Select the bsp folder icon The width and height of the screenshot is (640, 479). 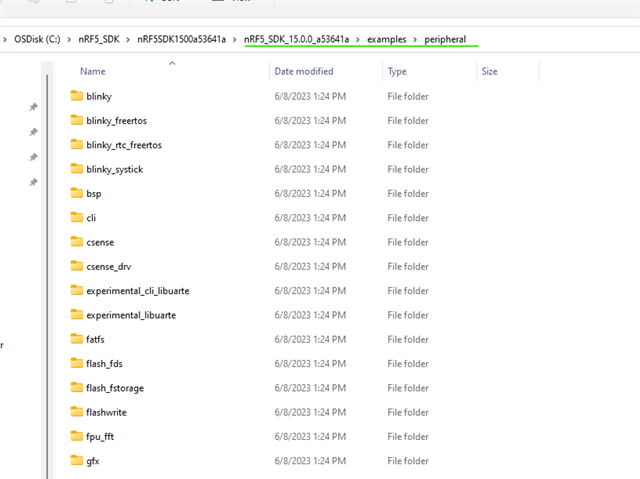(76, 193)
